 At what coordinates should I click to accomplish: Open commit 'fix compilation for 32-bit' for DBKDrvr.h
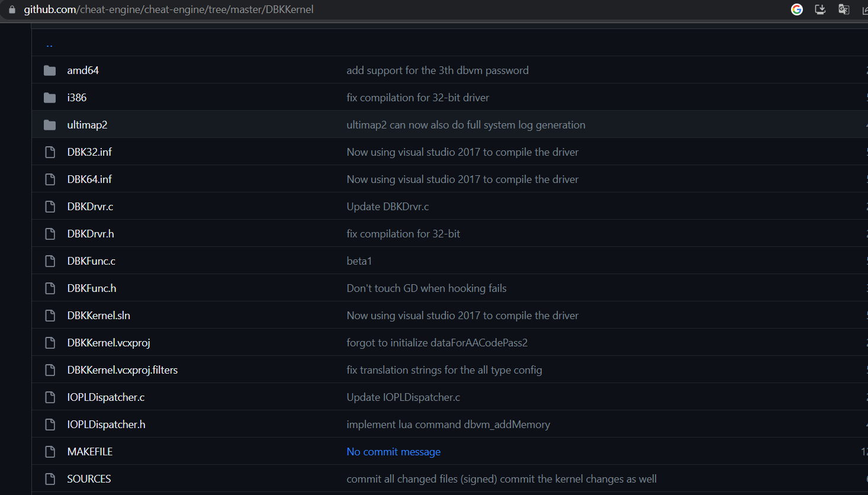pos(403,234)
